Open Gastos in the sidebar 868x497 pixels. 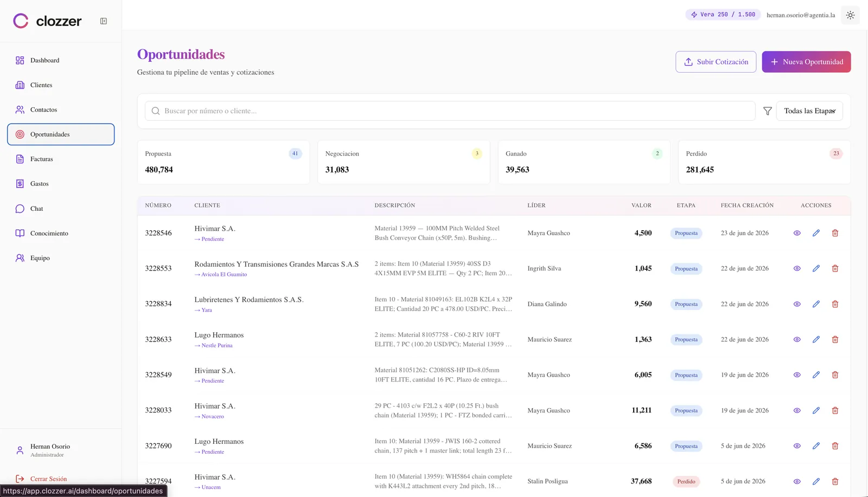[61, 184]
